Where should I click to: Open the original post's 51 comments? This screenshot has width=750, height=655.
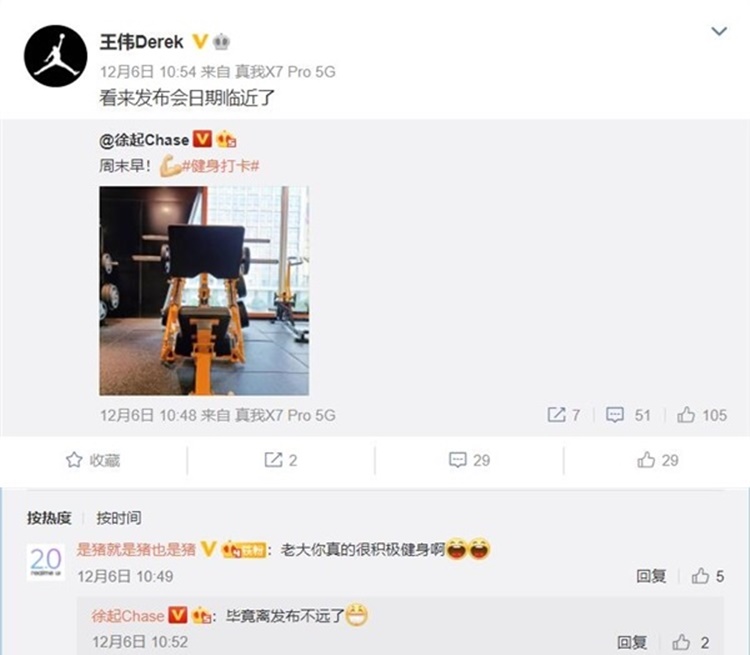tap(628, 415)
